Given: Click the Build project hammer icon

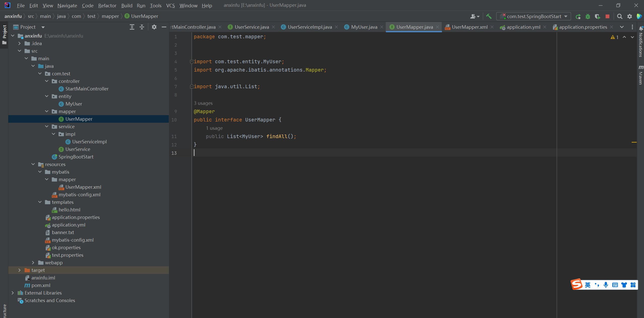Looking at the screenshot, I should click(x=489, y=16).
